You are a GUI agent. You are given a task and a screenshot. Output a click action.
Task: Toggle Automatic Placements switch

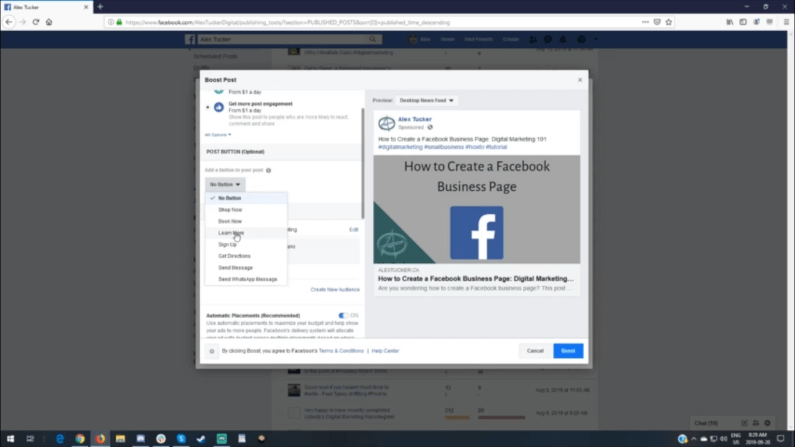pos(343,315)
